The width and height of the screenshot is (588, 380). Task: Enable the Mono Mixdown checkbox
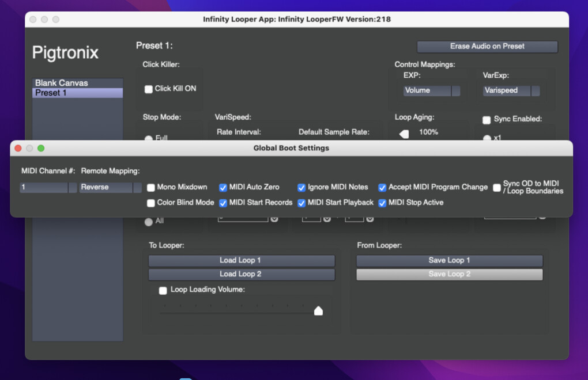click(151, 188)
